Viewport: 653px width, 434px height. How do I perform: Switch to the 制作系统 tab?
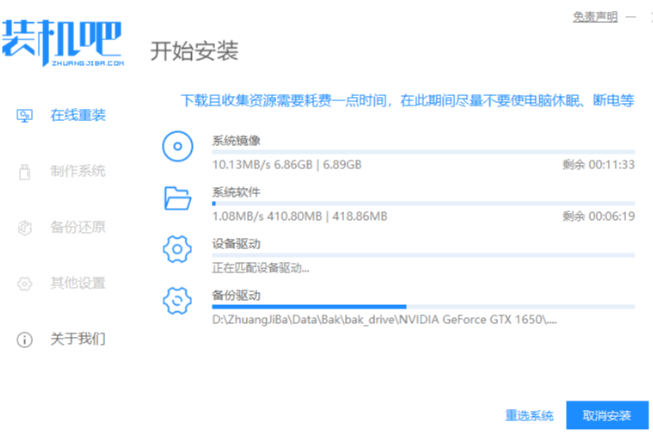[x=78, y=172]
